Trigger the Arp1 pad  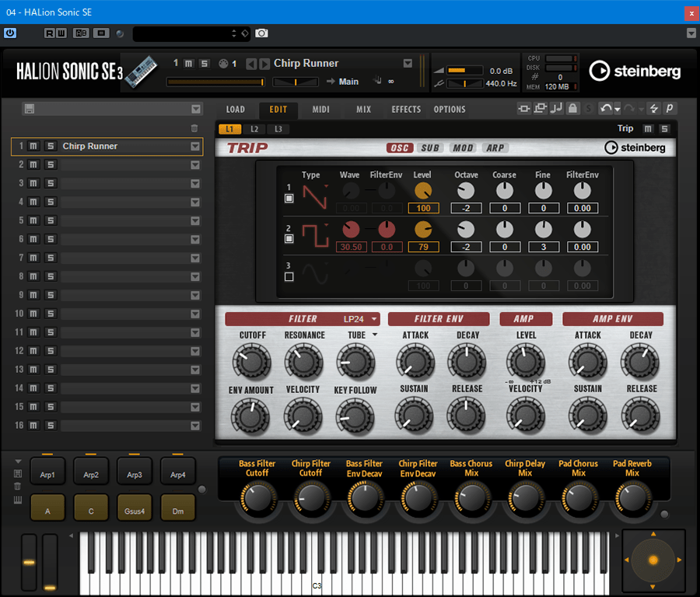click(x=47, y=472)
